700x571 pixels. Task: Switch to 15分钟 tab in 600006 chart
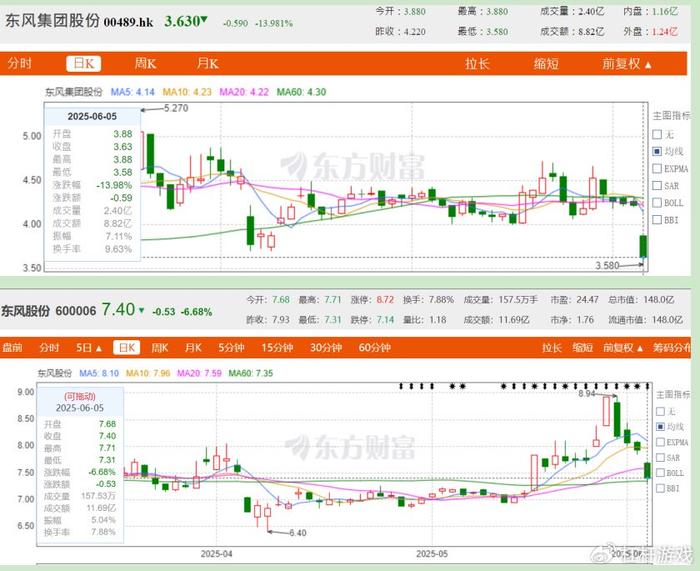pyautogui.click(x=277, y=347)
